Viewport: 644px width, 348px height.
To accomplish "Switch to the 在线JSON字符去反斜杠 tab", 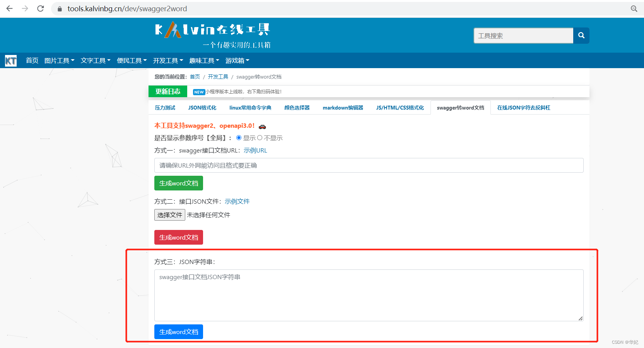I will [524, 108].
